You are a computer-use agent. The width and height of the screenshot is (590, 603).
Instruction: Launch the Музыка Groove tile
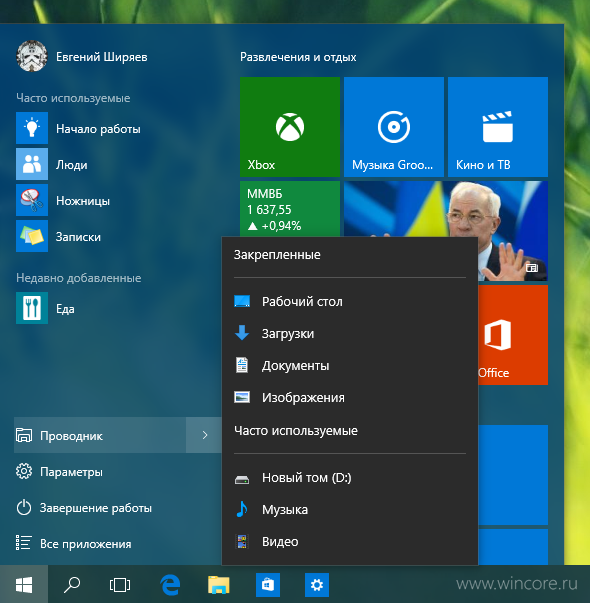pos(393,127)
